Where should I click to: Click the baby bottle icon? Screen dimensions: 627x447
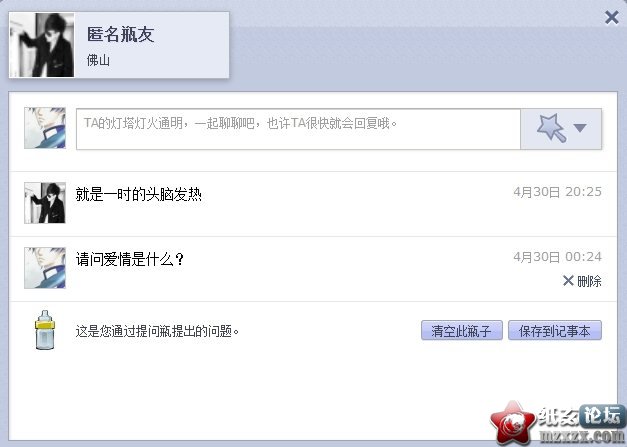[45, 330]
